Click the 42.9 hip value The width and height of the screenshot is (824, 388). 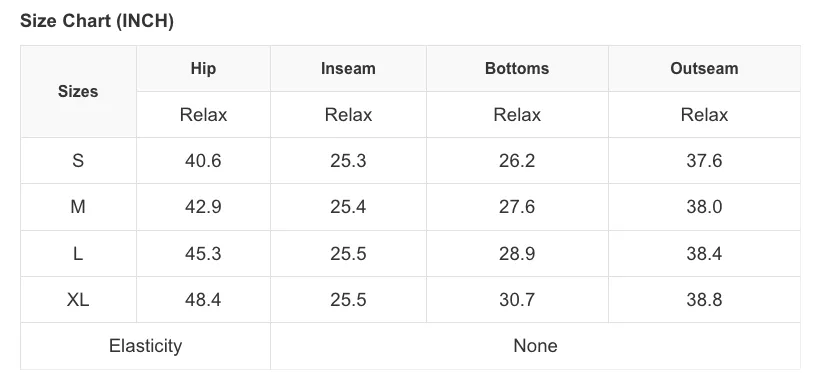(x=203, y=207)
